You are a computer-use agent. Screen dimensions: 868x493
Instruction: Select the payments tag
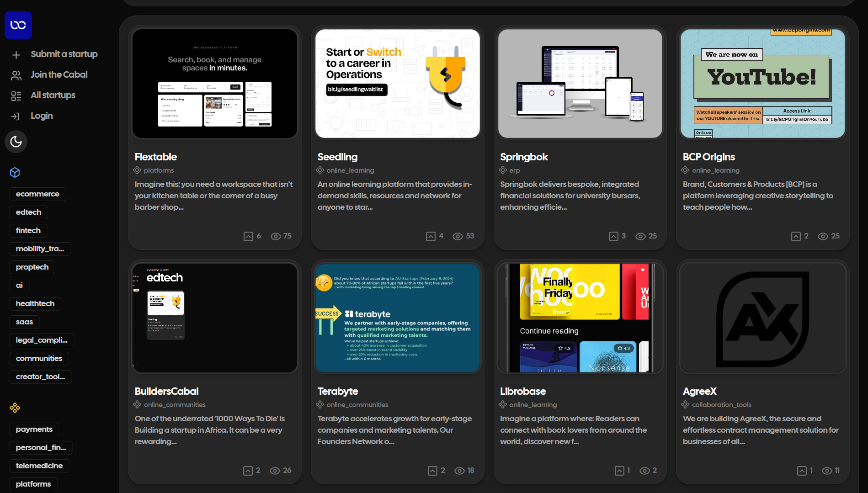[34, 429]
